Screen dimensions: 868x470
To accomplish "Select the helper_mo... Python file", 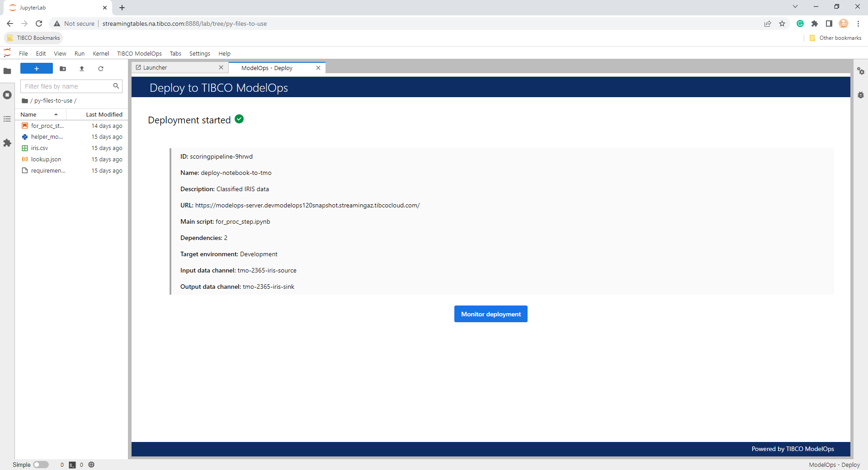I will (x=71, y=137).
